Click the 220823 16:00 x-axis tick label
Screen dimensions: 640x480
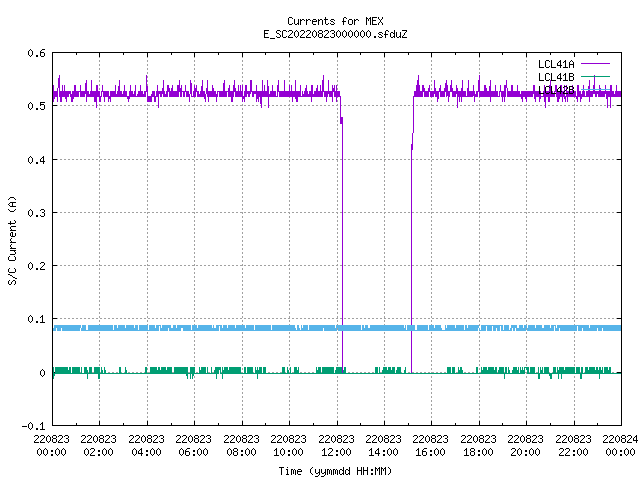[x=431, y=446]
